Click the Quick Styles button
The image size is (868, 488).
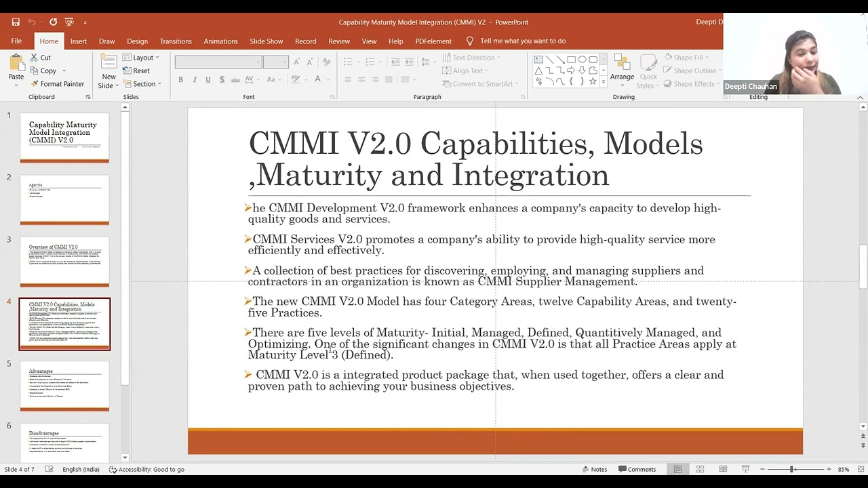pos(648,71)
